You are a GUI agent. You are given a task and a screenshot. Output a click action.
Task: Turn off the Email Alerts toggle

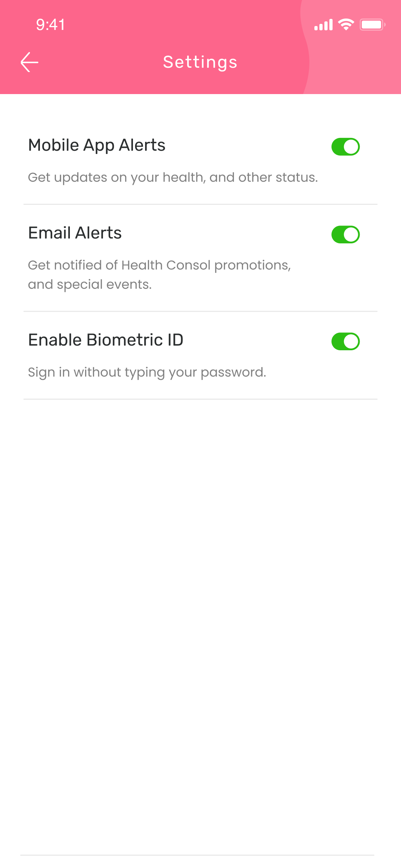point(345,234)
